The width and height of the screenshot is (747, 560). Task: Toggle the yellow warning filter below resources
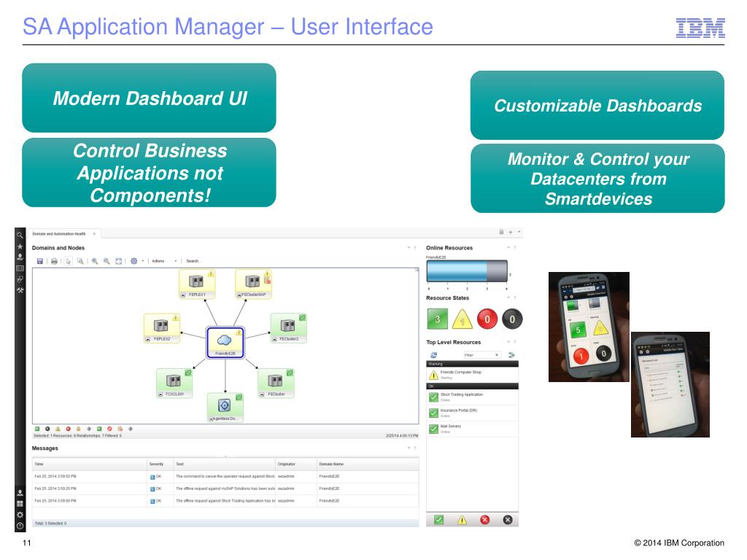point(461,520)
